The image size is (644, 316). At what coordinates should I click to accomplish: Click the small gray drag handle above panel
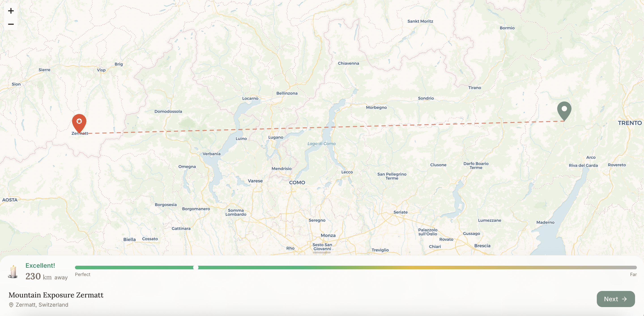point(322,252)
